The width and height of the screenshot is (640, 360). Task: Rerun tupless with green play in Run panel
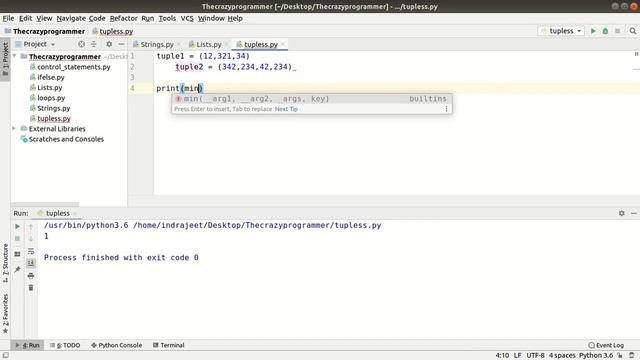[17, 226]
